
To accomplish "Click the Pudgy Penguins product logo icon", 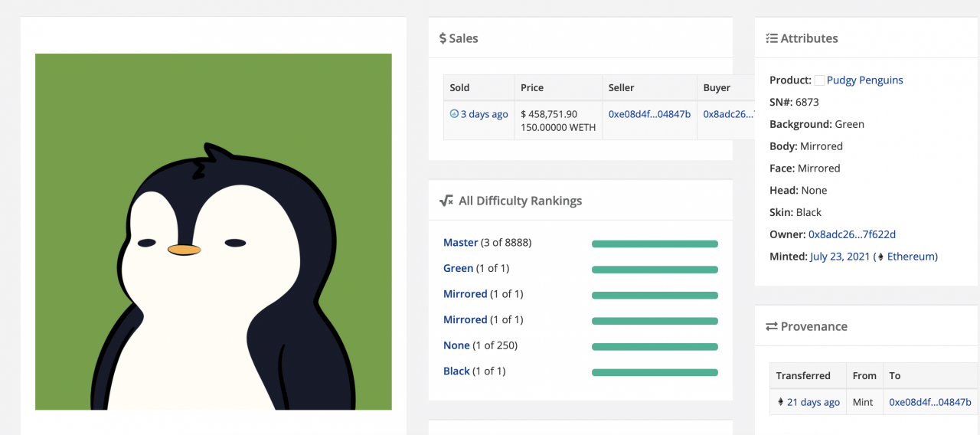I will click(x=819, y=80).
